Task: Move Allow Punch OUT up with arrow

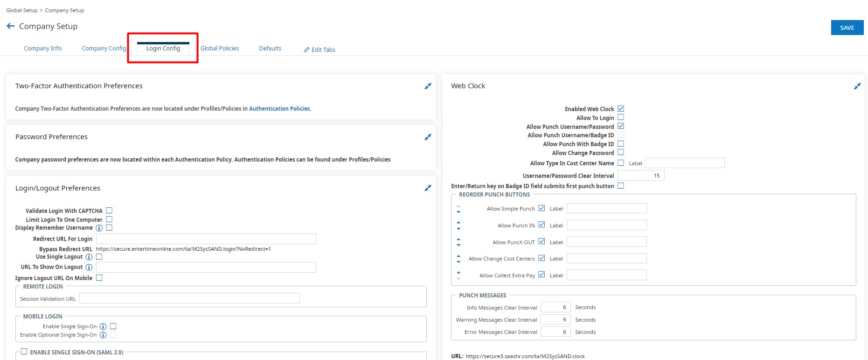Action: [x=458, y=239]
